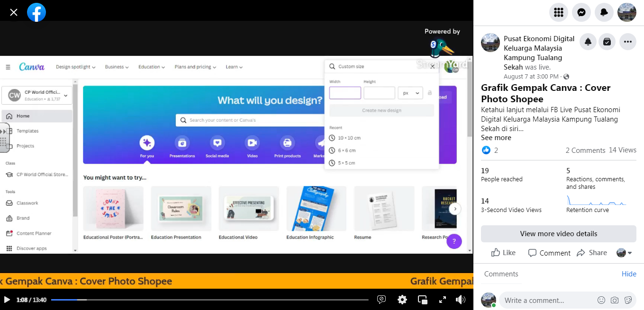Like the video post

[503, 253]
